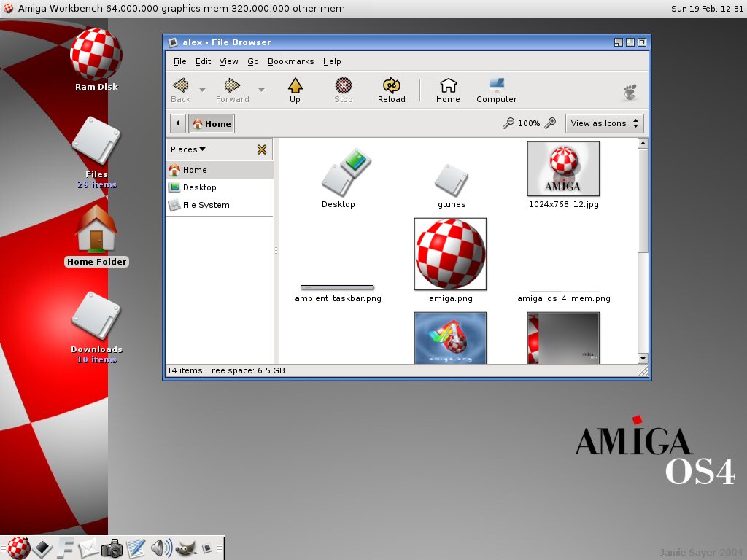Select the Home Folder desktop icon
Screen dimensions: 747x560
[96, 236]
